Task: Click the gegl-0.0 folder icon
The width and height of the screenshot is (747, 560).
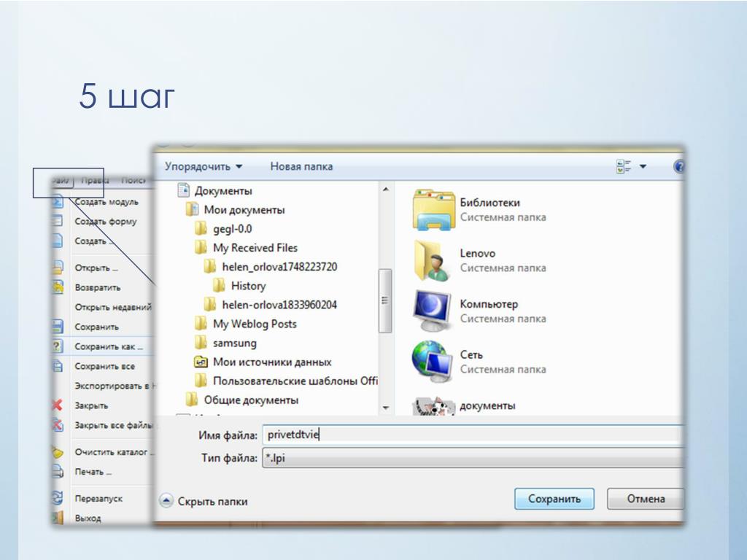Action: click(201, 228)
